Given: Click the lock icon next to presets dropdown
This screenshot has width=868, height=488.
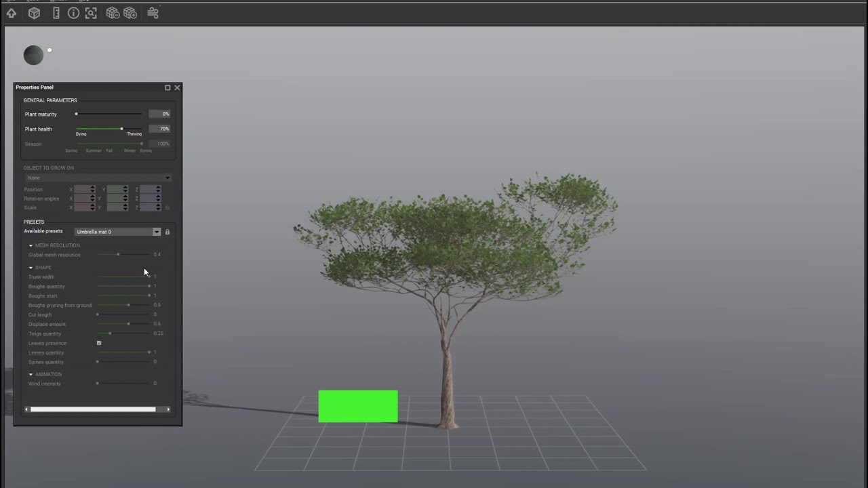Looking at the screenshot, I should [167, 232].
